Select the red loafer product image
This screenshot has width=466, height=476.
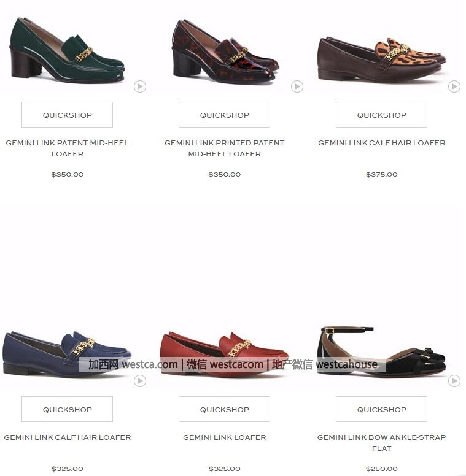point(224,354)
